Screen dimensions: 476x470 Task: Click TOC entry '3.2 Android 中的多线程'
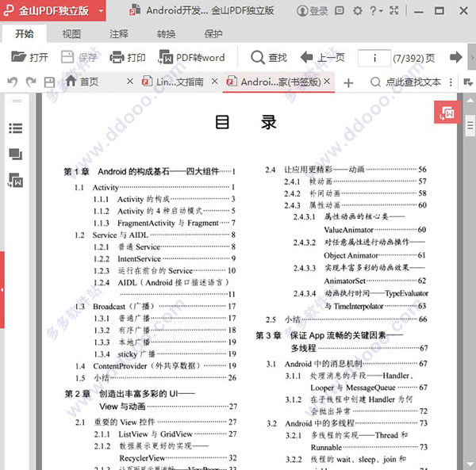[x=347, y=423]
